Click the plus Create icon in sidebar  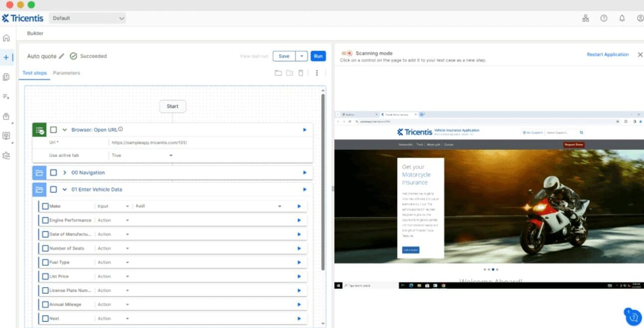6,57
